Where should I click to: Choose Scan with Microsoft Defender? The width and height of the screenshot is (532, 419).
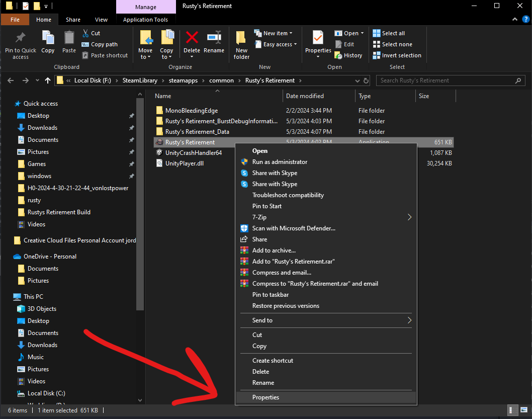click(326, 228)
